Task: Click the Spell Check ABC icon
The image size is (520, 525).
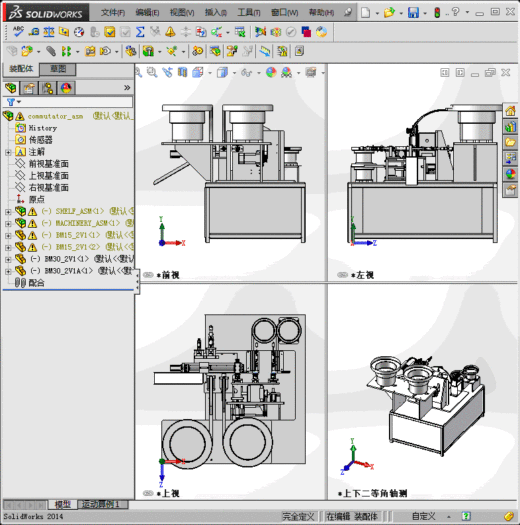Action: point(18,32)
